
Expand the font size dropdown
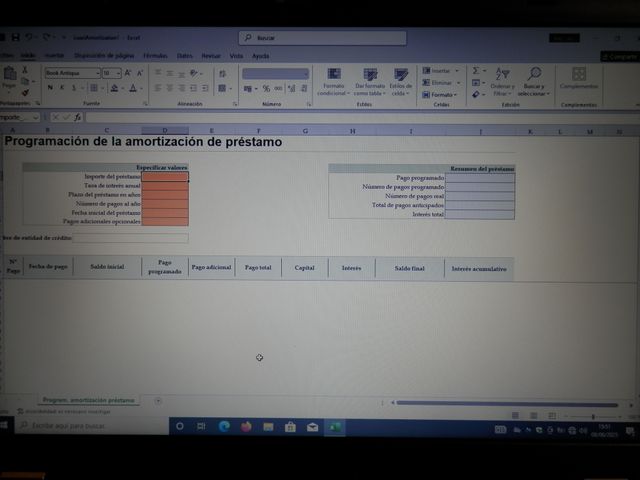[118, 73]
